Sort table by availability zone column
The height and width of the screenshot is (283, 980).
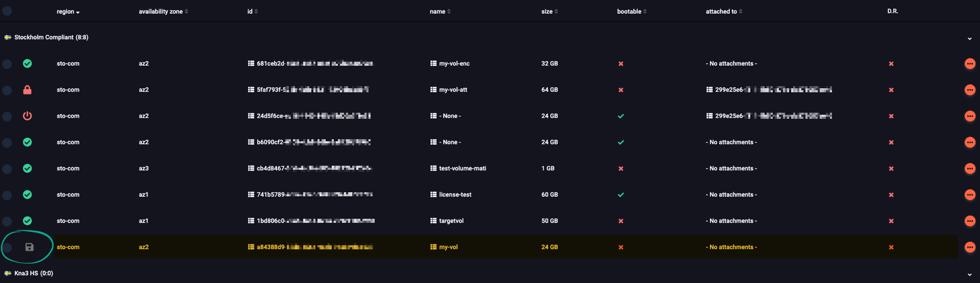pyautogui.click(x=163, y=12)
